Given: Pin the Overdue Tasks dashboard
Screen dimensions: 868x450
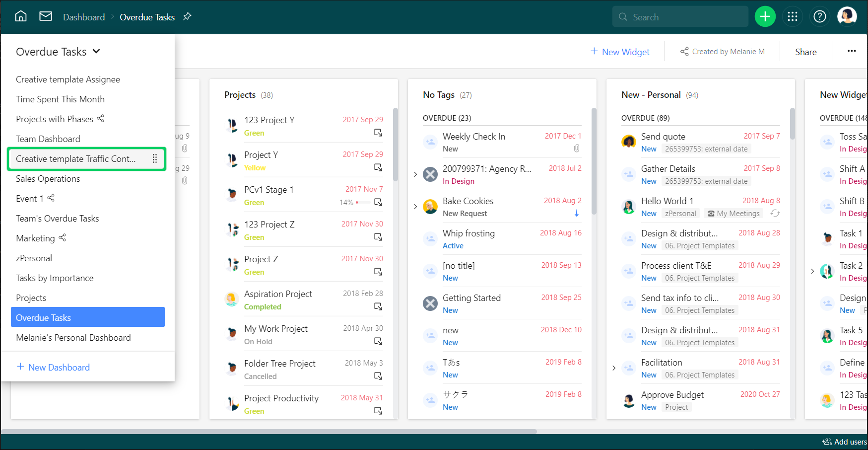Looking at the screenshot, I should [187, 16].
